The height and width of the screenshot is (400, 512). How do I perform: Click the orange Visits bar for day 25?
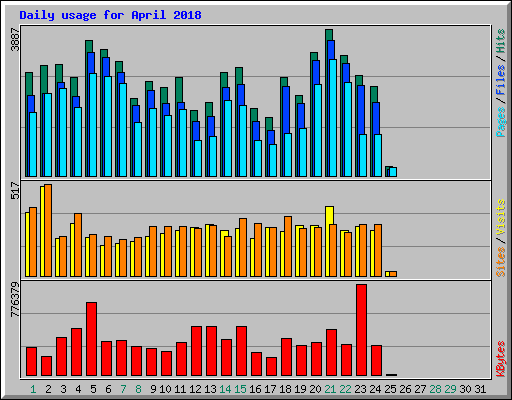pos(393,274)
